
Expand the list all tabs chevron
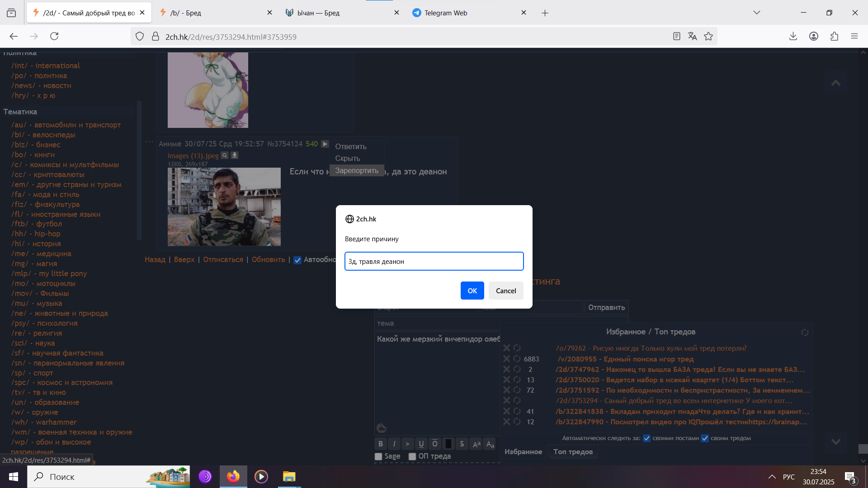[x=757, y=13]
